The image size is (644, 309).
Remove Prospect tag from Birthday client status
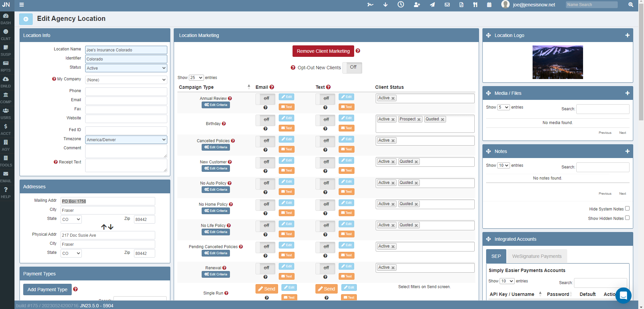point(419,119)
